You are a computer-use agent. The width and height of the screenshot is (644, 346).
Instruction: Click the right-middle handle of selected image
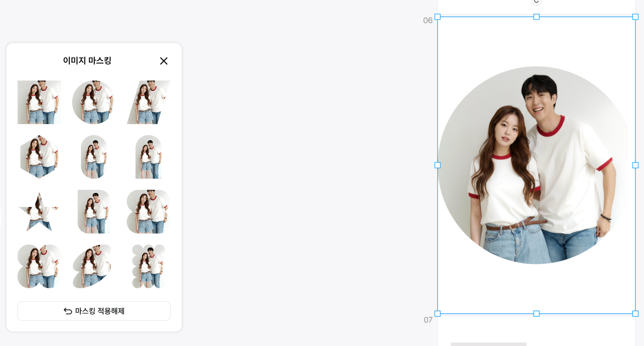[x=635, y=165]
